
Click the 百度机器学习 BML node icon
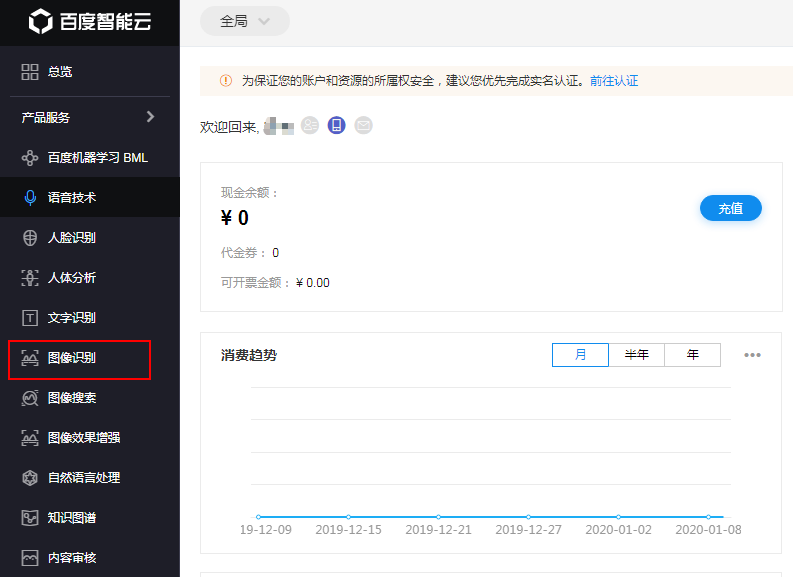click(30, 158)
